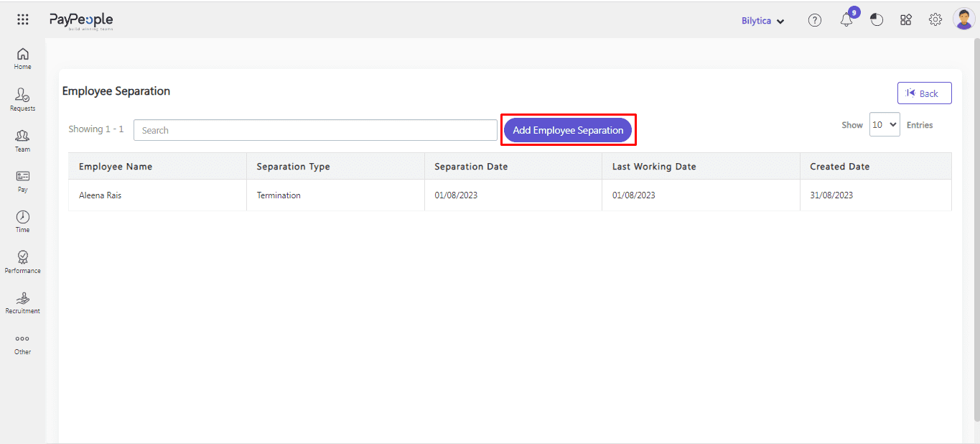This screenshot has width=980, height=444.
Task: Go to Home in the sidebar
Action: (x=23, y=58)
